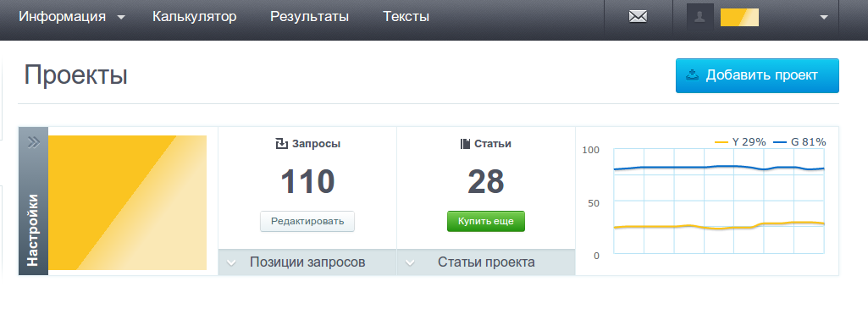
Task: Click the Редактировать button
Action: (307, 222)
